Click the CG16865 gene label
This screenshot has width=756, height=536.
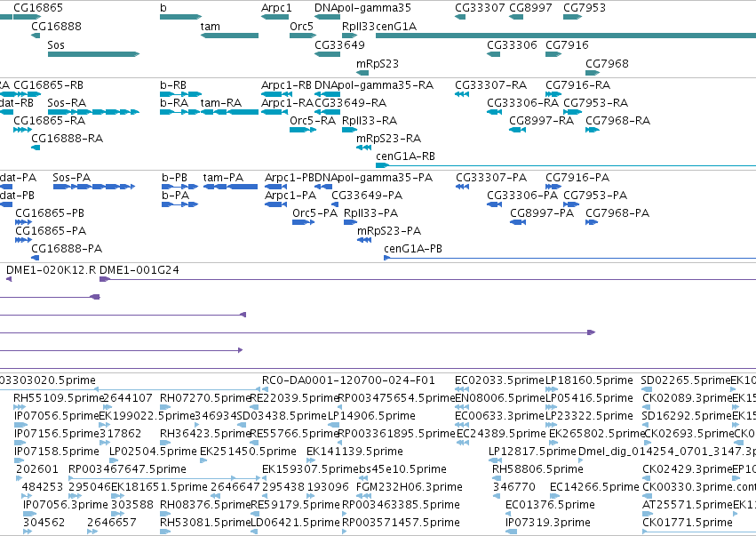click(38, 8)
